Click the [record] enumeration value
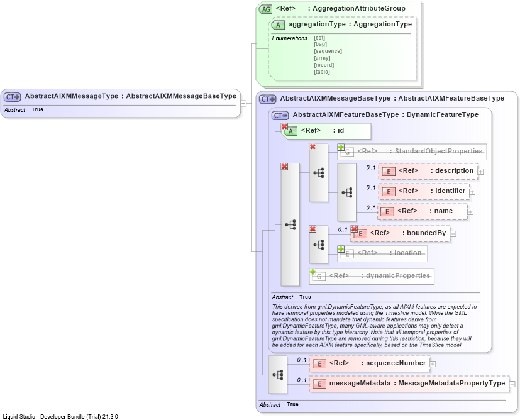520x420 pixels. (324, 65)
